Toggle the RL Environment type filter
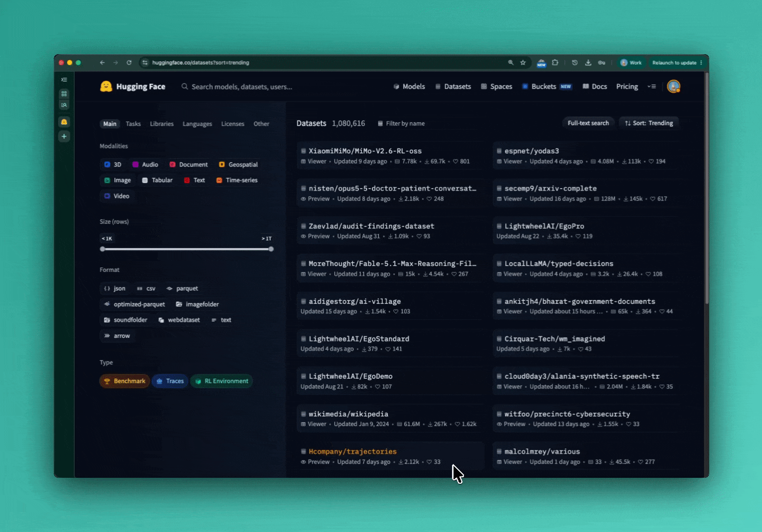Screen dimensions: 762x532 [x=221, y=381]
